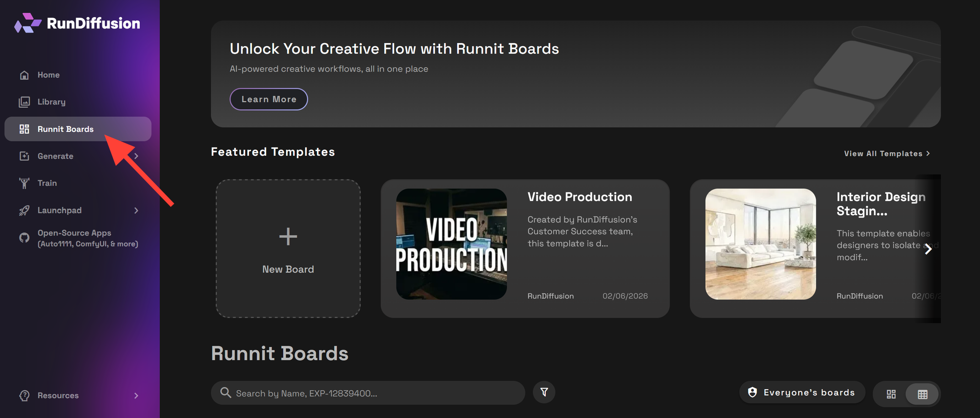
Task: Open the View All Templates link
Action: (886, 154)
